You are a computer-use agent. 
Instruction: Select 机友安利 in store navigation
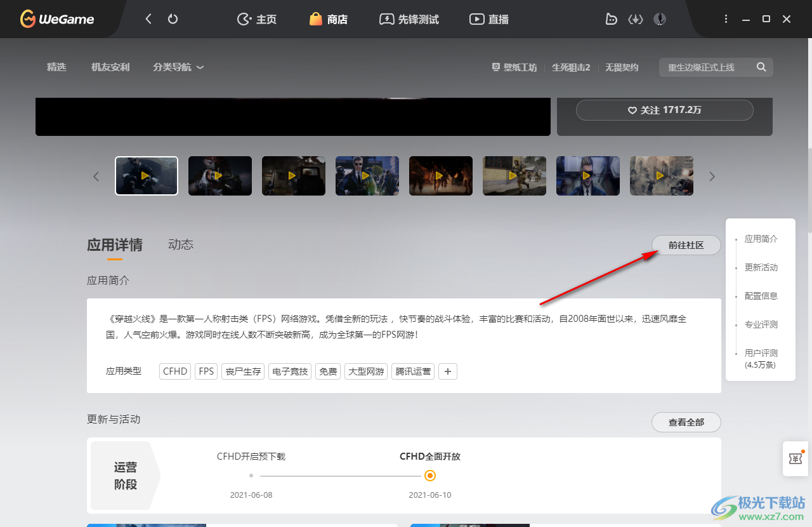pyautogui.click(x=110, y=67)
